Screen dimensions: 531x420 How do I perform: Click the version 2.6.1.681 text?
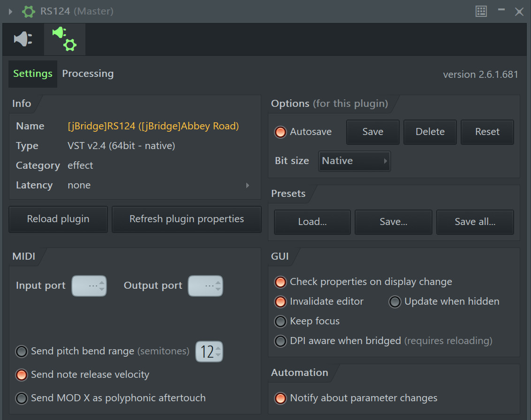480,75
